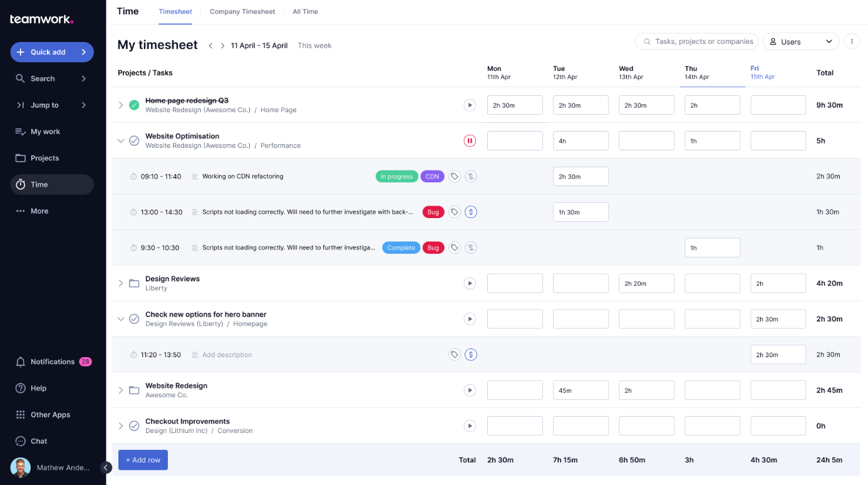Expand the Design Reviews project row
868x485 pixels.
pyautogui.click(x=121, y=284)
